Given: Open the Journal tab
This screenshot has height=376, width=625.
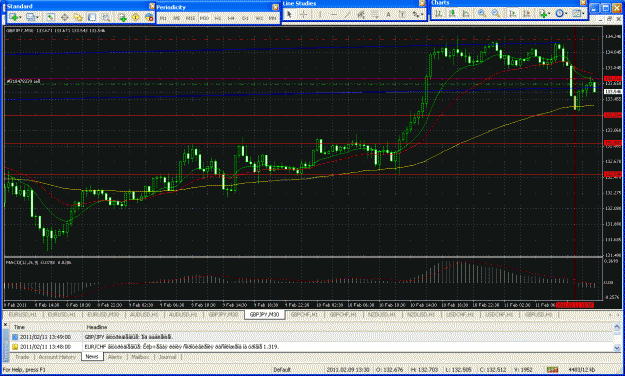Looking at the screenshot, I should 167,357.
